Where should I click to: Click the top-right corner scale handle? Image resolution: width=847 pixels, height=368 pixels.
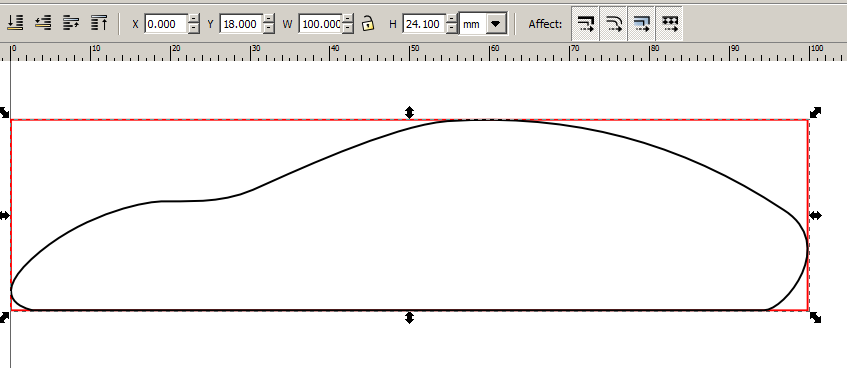coord(816,112)
